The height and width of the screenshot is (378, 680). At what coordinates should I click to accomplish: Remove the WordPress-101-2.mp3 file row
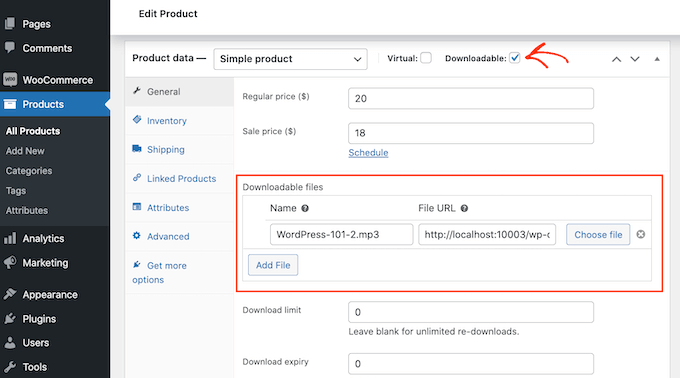coord(641,235)
